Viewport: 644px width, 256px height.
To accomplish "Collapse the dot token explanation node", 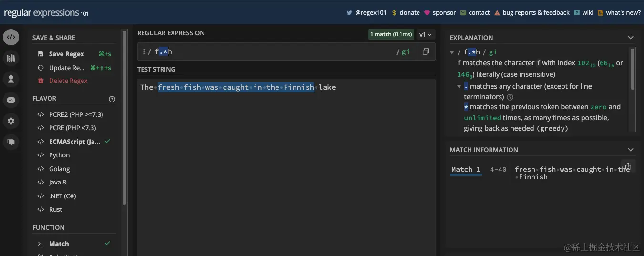I will (459, 87).
